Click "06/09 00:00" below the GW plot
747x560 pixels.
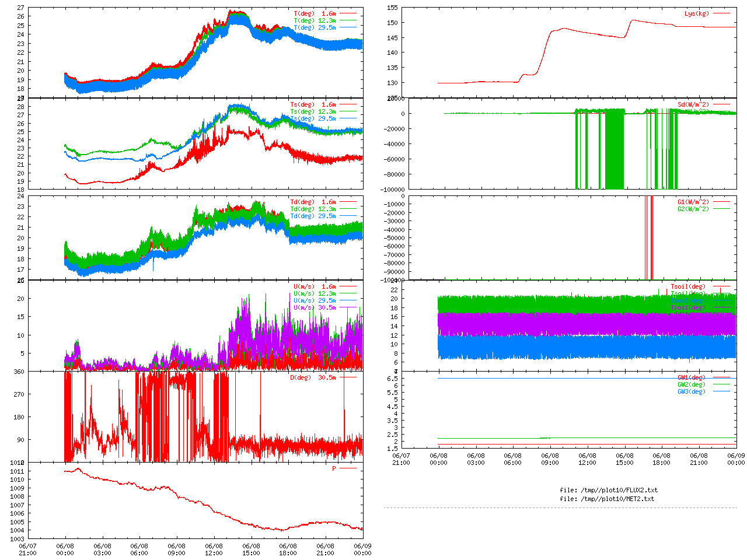736,459
